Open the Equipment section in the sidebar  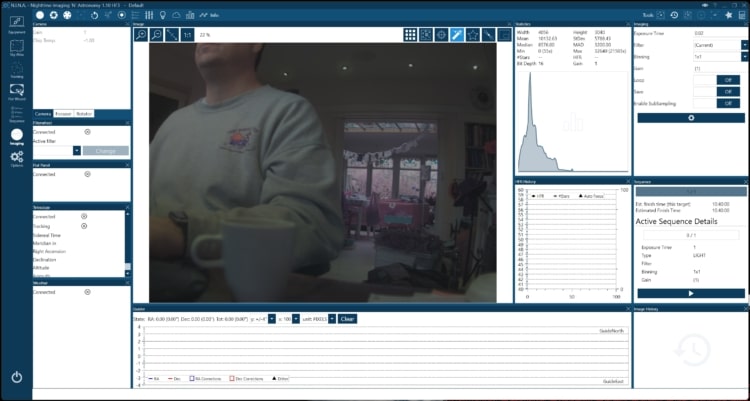(17, 25)
